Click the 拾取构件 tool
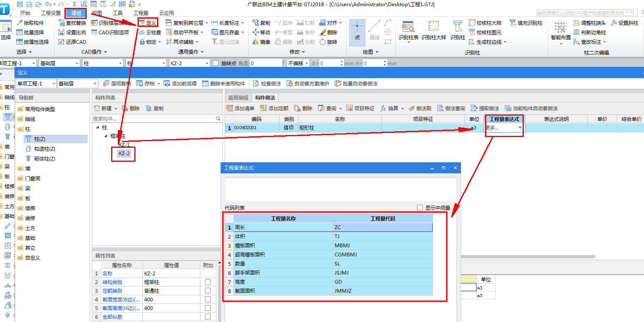Viewport: 644px width, 322px height. tap(30, 23)
